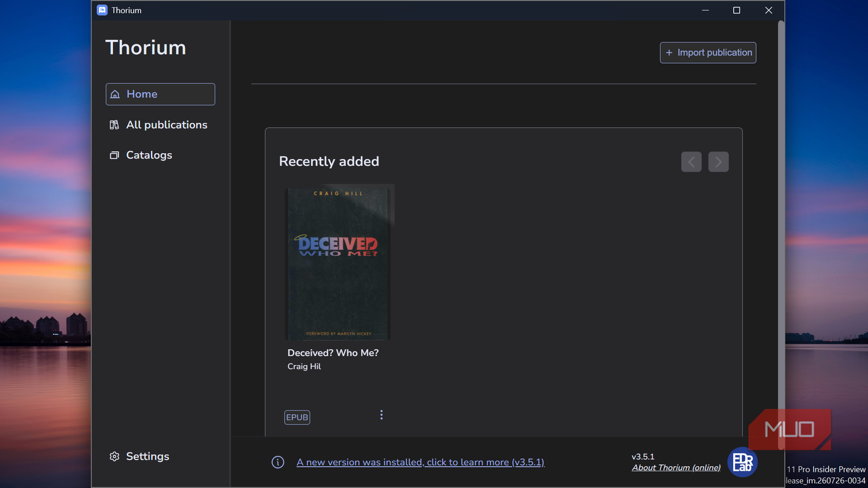Open Thorium Settings
The image size is (868, 488).
(x=139, y=456)
